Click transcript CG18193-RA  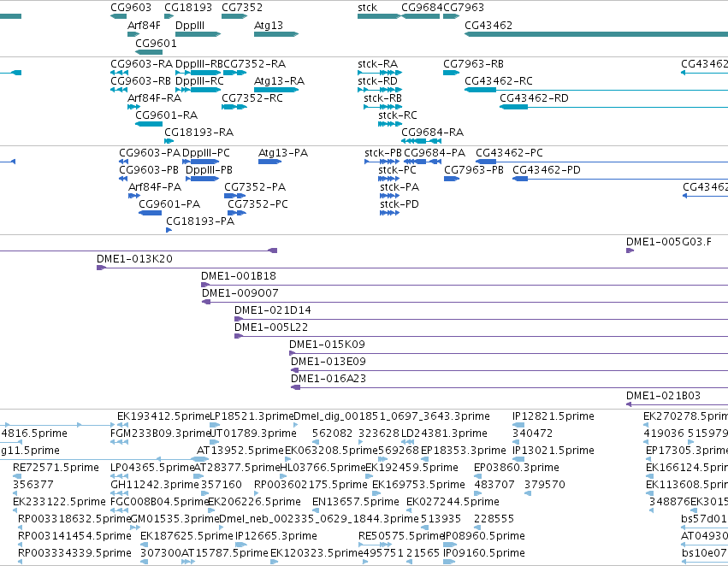pyautogui.click(x=169, y=141)
